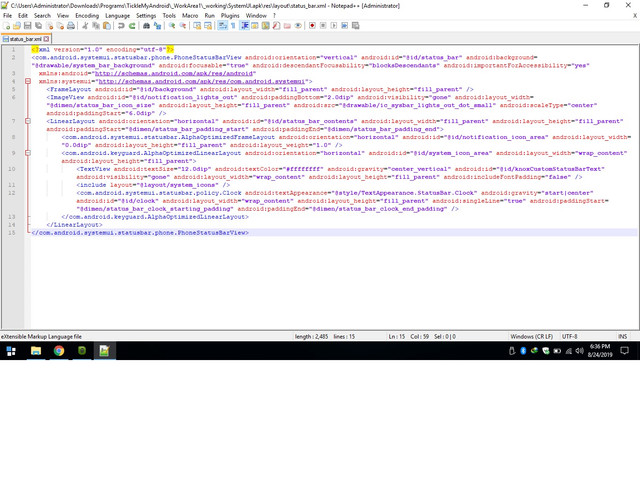This screenshot has height=484, width=640.
Task: Open the Encoding menu
Action: pos(87,16)
